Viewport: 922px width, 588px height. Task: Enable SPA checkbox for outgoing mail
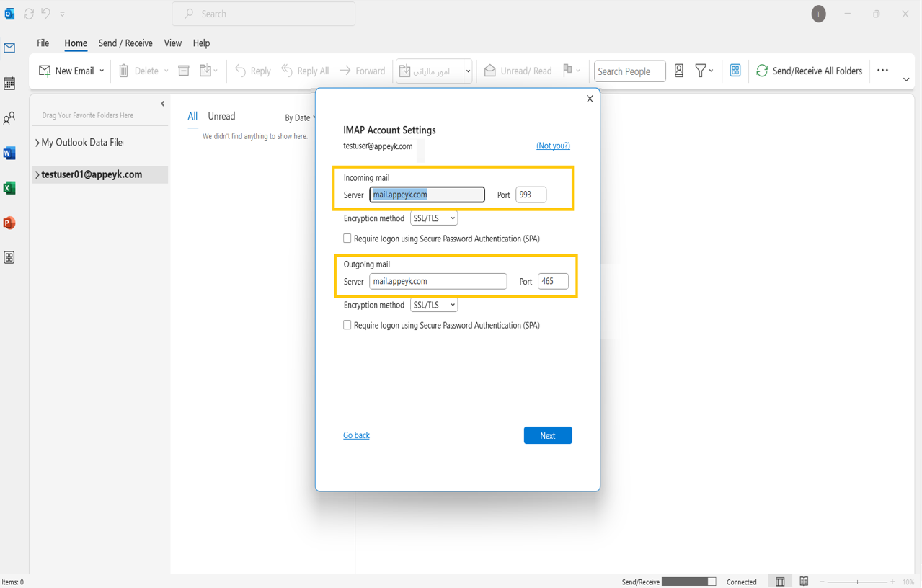[347, 325]
